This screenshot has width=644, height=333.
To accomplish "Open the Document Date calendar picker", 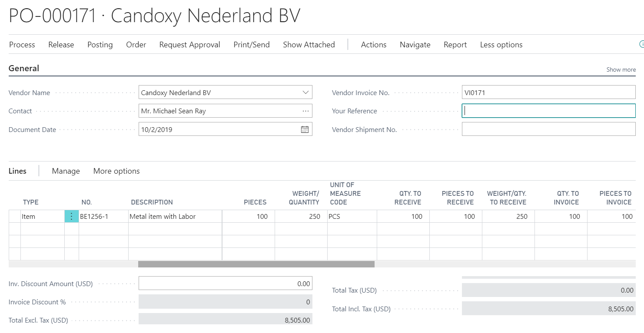I will [x=305, y=129].
